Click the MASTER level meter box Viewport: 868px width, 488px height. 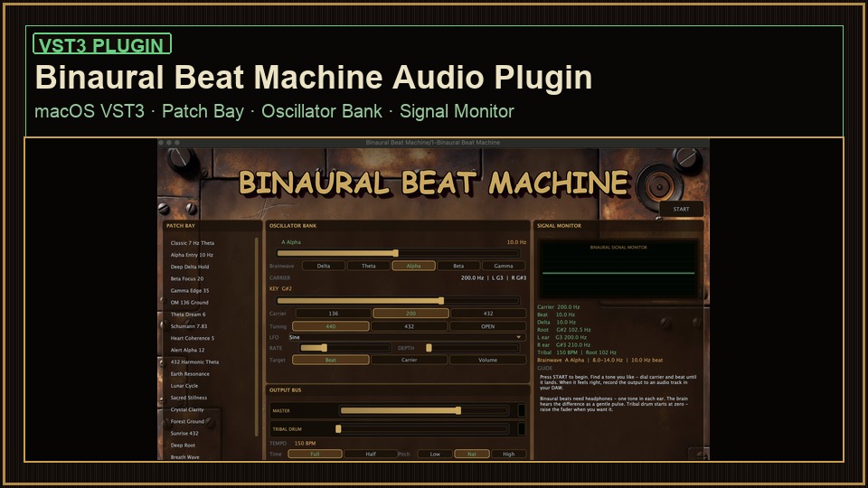(x=521, y=410)
